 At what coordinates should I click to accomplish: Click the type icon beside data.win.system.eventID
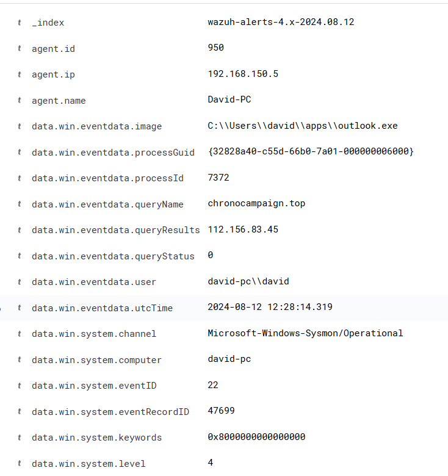(x=20, y=386)
